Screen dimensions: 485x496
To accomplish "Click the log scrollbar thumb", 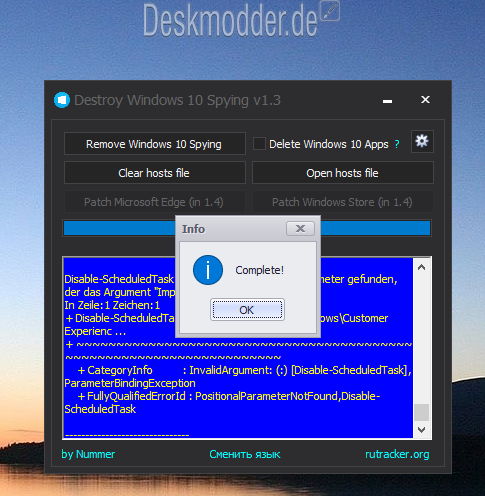I will [x=422, y=412].
